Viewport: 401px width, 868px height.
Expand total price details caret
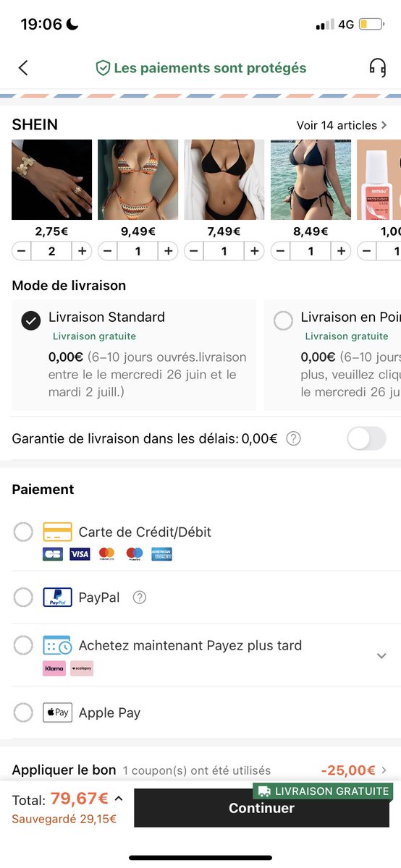[119, 798]
